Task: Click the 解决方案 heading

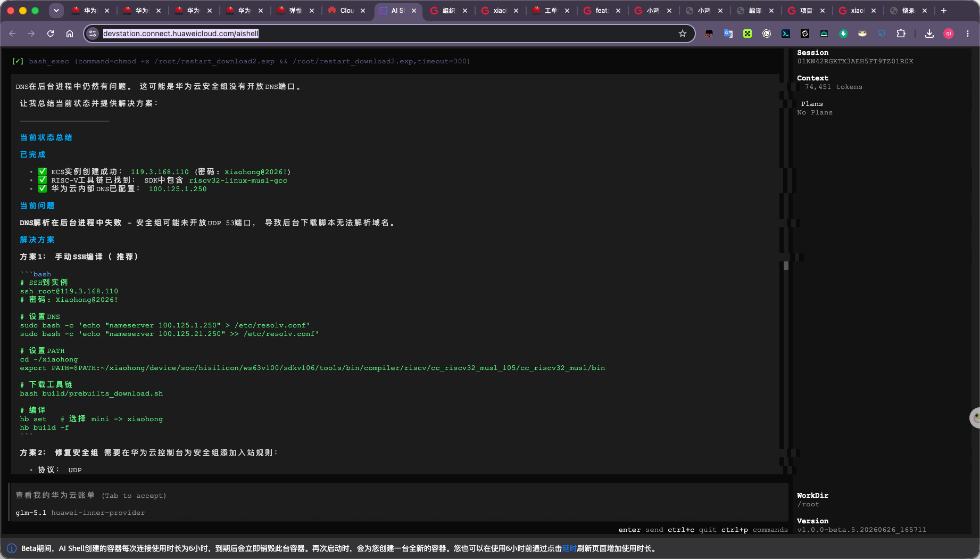Action: coord(37,240)
